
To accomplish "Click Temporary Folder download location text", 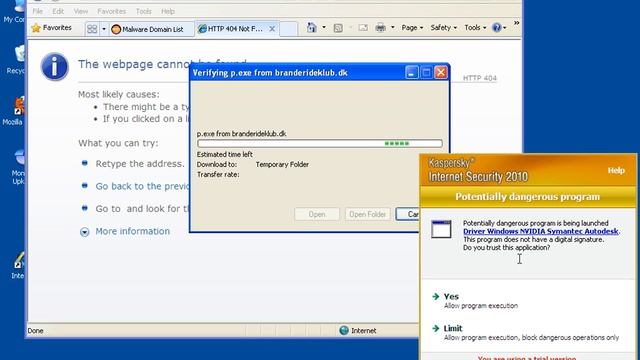I will pos(282,164).
